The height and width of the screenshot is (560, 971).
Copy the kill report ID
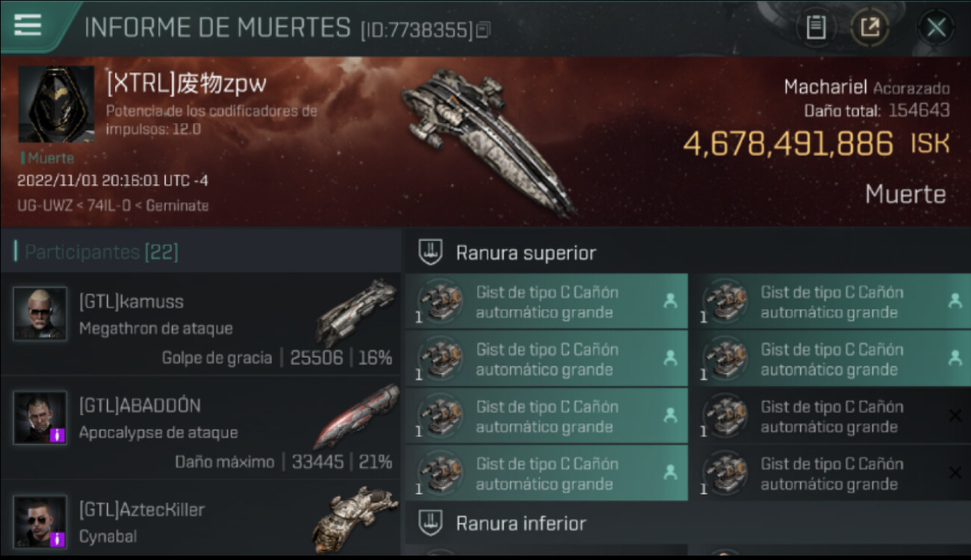484,31
